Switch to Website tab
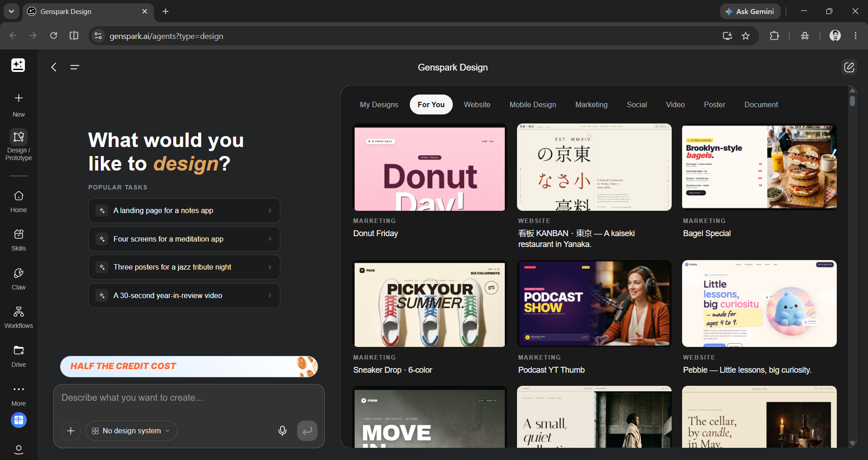The height and width of the screenshot is (460, 868). click(x=477, y=104)
